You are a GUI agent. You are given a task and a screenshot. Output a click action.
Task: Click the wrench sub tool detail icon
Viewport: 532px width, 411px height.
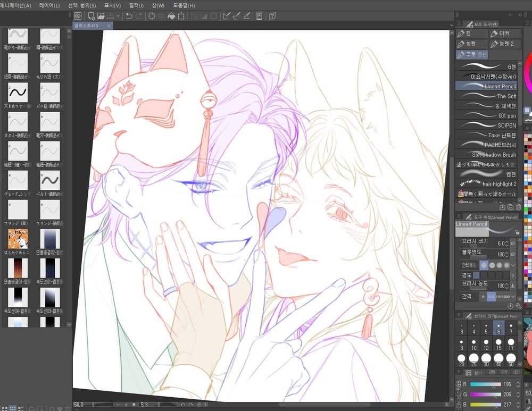click(x=518, y=306)
